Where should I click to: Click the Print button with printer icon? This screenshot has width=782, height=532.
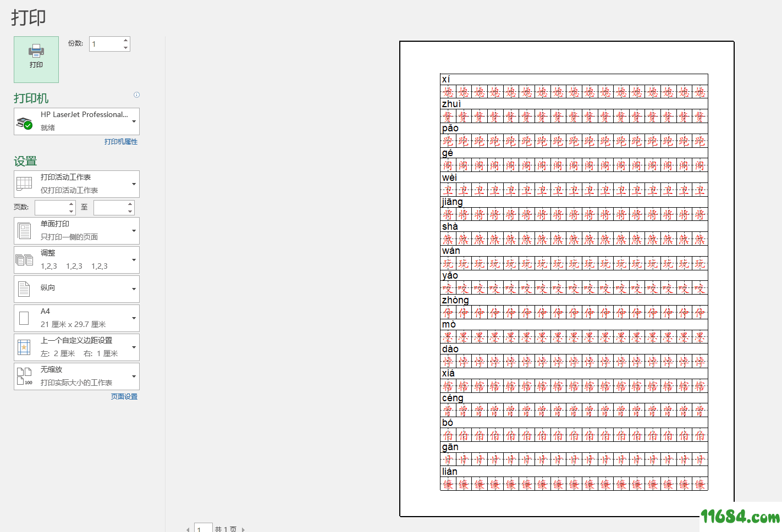point(36,59)
